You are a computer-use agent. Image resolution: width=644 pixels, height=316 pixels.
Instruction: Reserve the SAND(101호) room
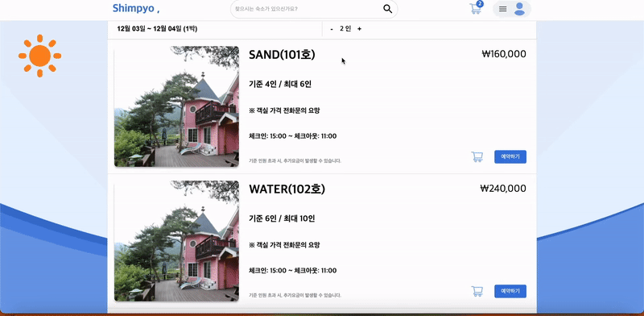510,156
